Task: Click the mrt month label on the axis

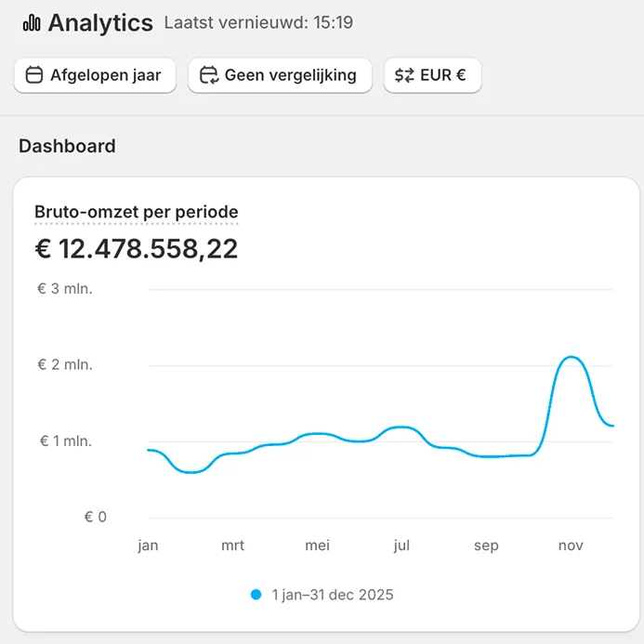Action: tap(233, 545)
